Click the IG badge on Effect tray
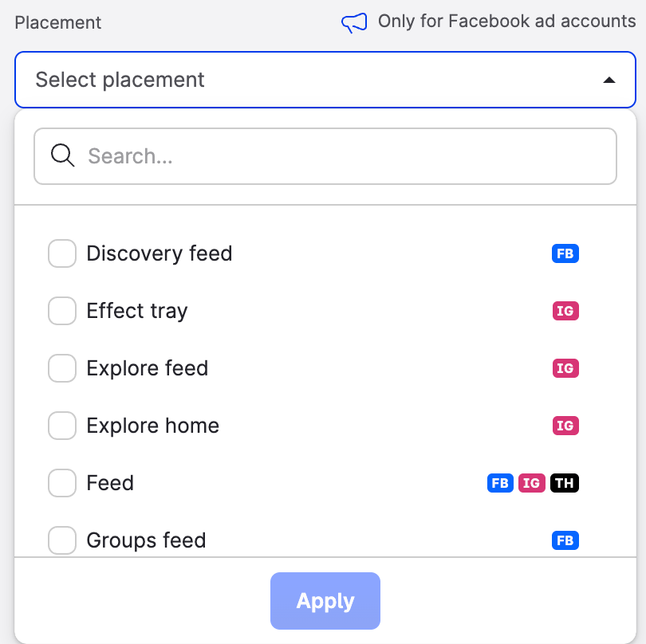This screenshot has width=646, height=644. click(x=565, y=311)
